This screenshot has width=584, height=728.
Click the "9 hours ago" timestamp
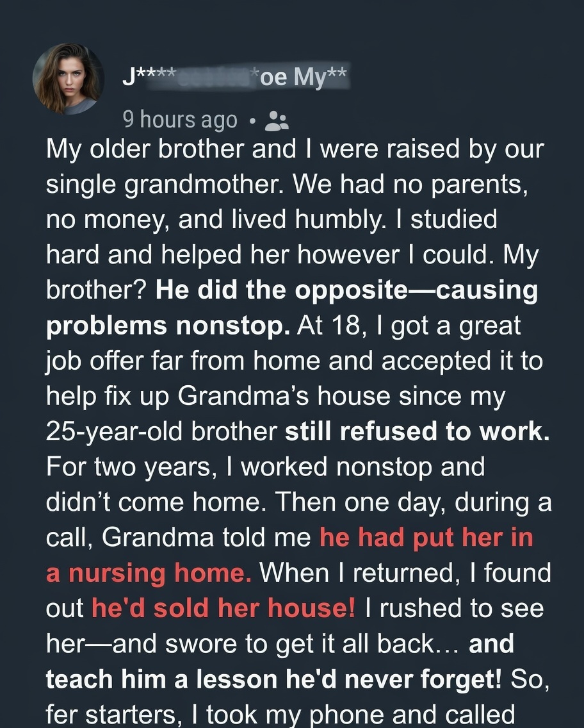click(179, 119)
